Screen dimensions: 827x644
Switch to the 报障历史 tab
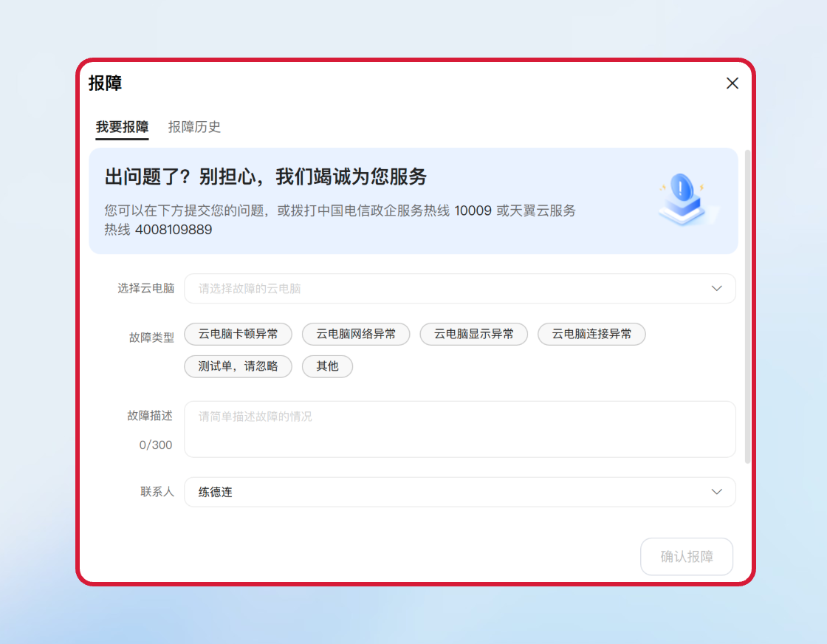coord(194,127)
